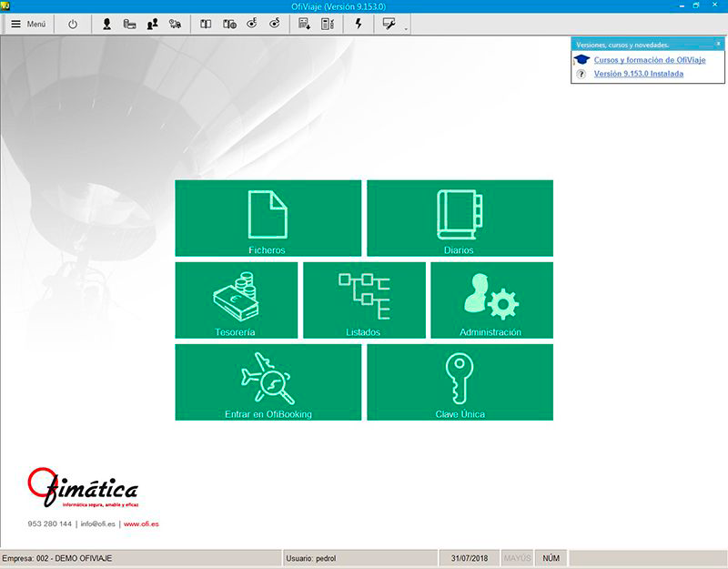
Task: Open the Tesorería tile
Action: 236,300
